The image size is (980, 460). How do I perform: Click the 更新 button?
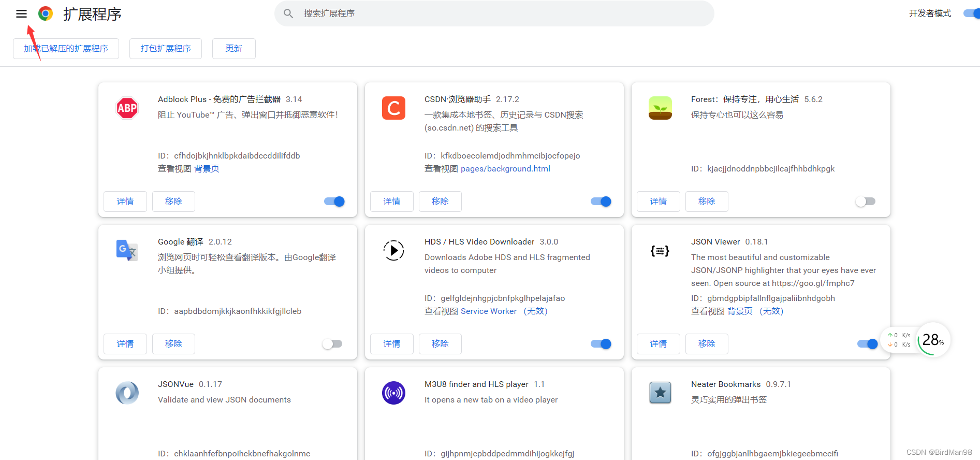click(x=234, y=49)
